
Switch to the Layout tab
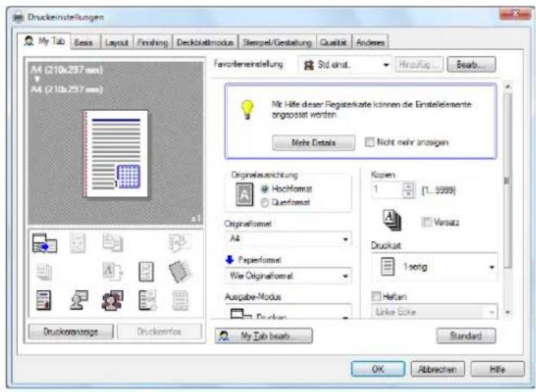[117, 42]
